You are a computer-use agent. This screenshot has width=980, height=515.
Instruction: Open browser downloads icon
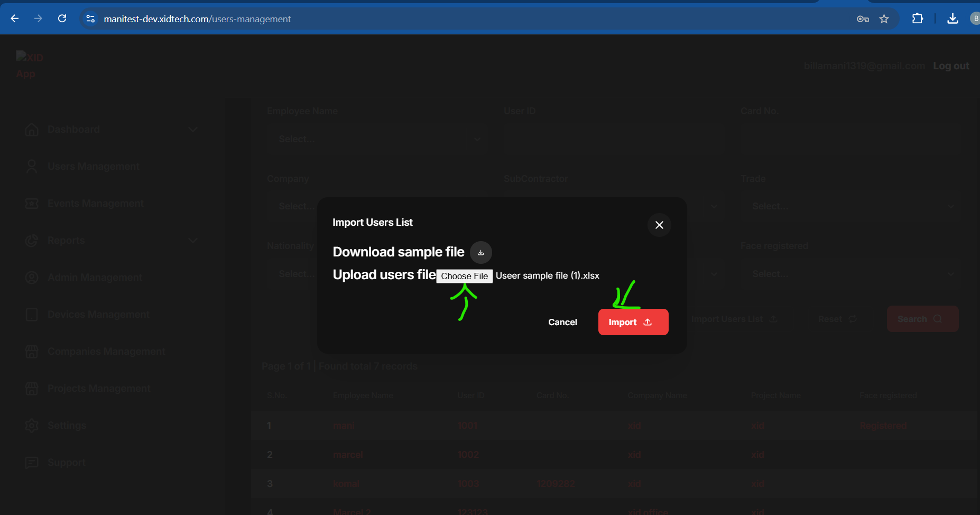953,19
